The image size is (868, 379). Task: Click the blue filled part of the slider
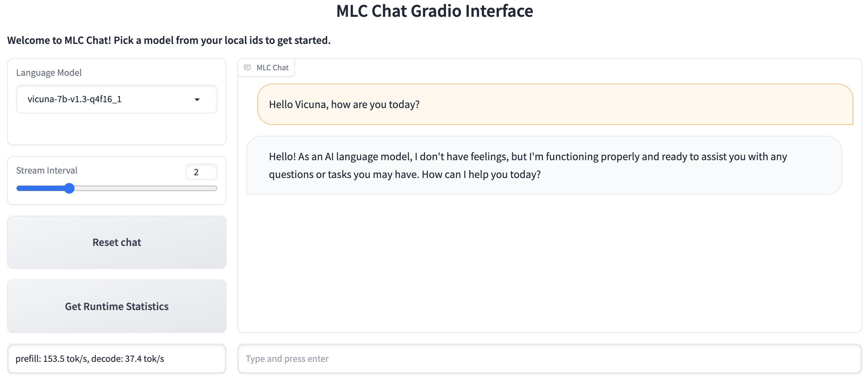pos(41,188)
